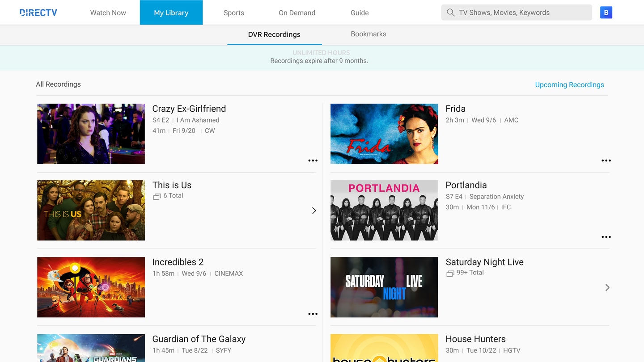Screen dimensions: 644x362
Task: Open more options for Portlandia
Action: [606, 237]
